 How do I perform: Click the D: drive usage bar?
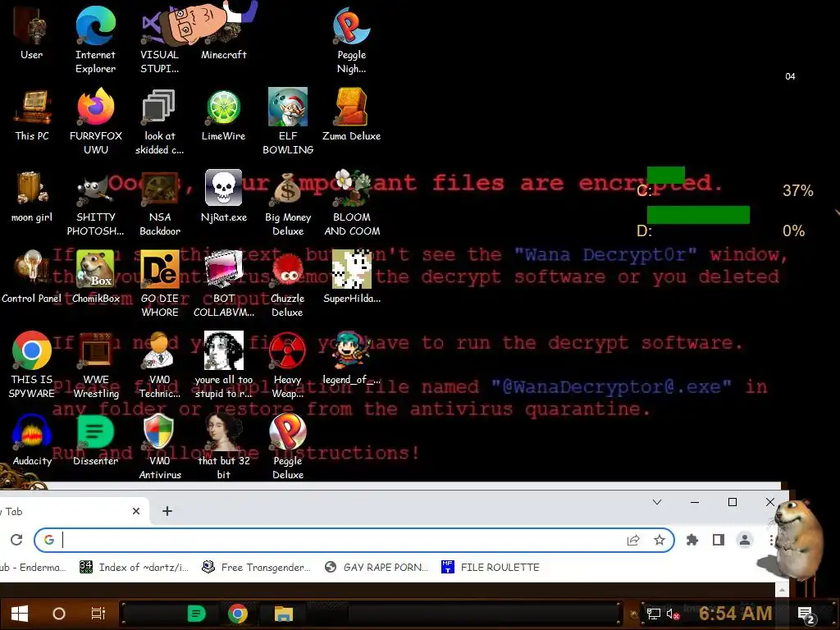(698, 215)
